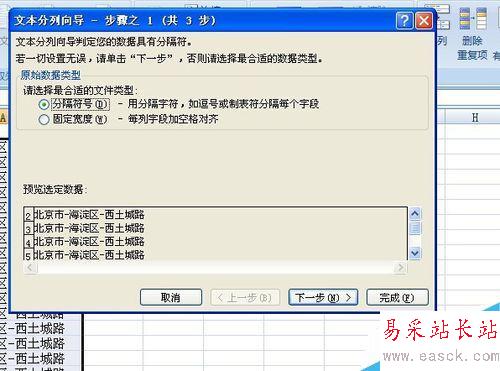Select preview row 5 北京市-海淀区-西土城路

pos(89,255)
